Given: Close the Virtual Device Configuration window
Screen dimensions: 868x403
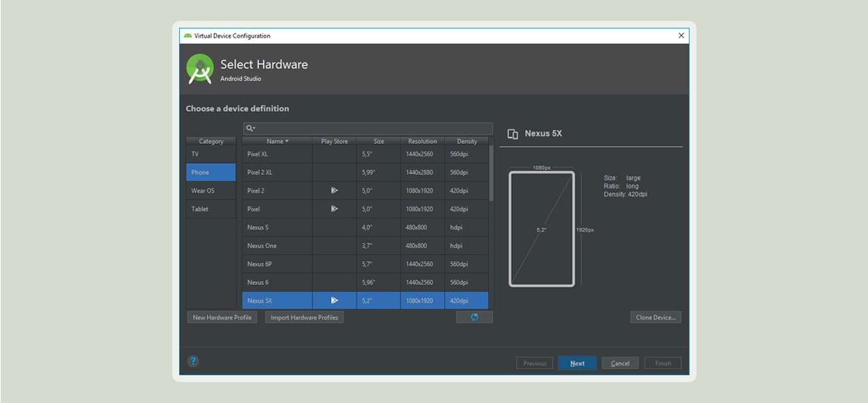Looking at the screenshot, I should click(x=681, y=35).
